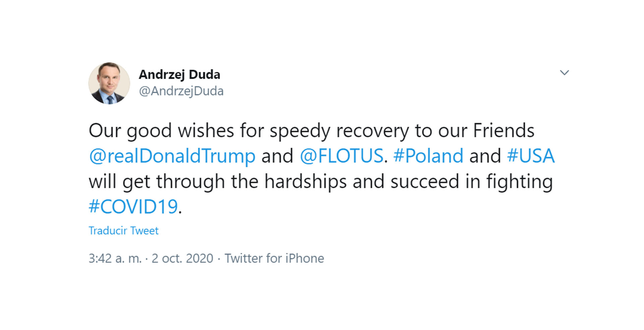Viewport: 644px width, 330px height.
Task: Click the word 'Friends' in the tweet
Action: point(503,130)
